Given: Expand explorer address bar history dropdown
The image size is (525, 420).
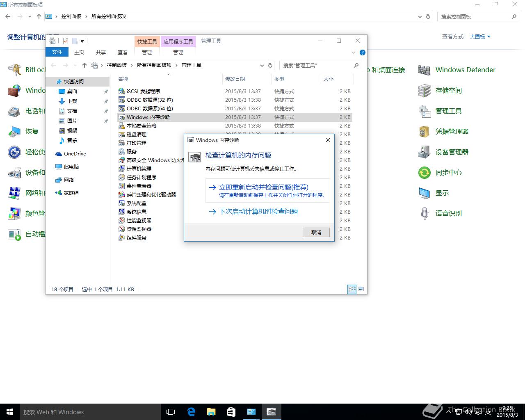Looking at the screenshot, I should click(262, 65).
